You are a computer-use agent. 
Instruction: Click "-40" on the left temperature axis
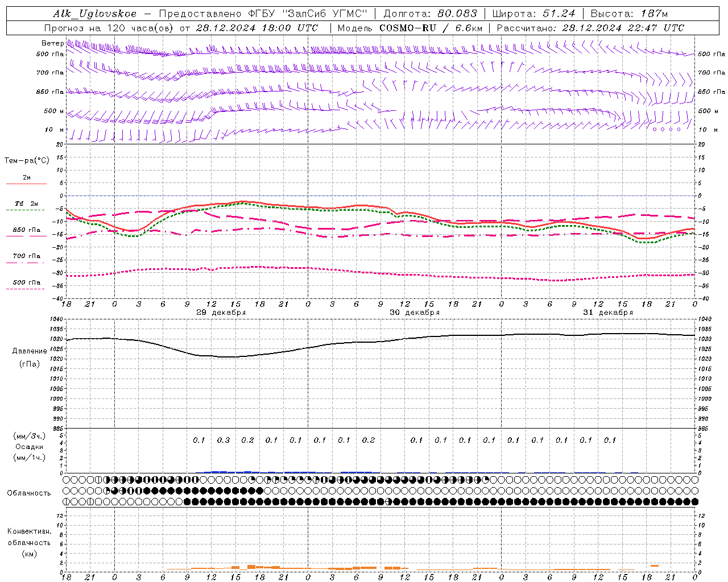[x=58, y=299]
